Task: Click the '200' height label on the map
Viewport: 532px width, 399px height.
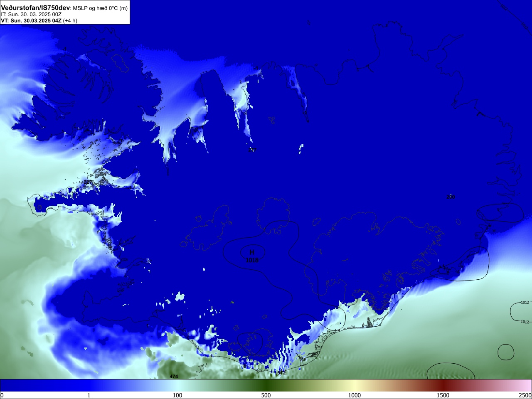Action: pos(451,197)
